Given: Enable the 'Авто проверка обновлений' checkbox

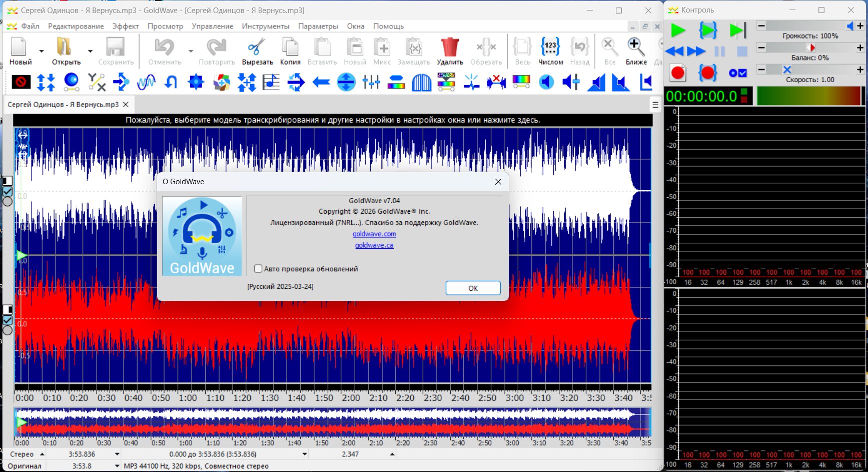Looking at the screenshot, I should click(258, 269).
